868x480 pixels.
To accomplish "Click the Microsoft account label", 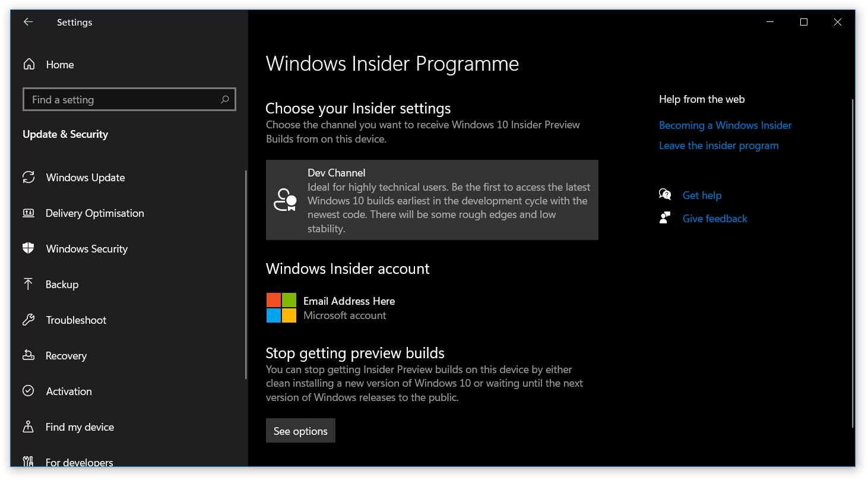I will (345, 315).
